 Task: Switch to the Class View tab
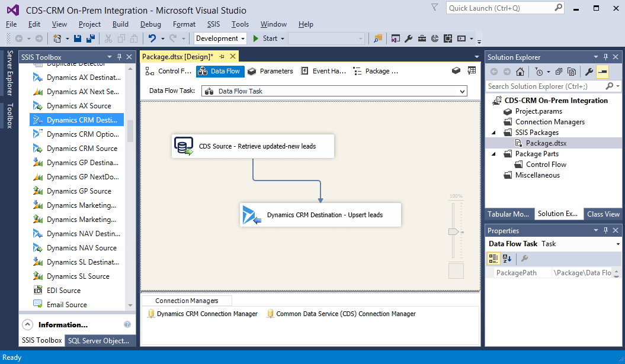tap(603, 214)
